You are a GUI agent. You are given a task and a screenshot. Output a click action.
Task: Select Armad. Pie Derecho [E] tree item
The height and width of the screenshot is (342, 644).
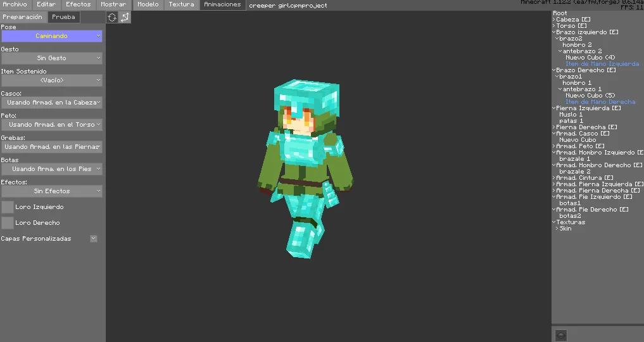point(592,210)
